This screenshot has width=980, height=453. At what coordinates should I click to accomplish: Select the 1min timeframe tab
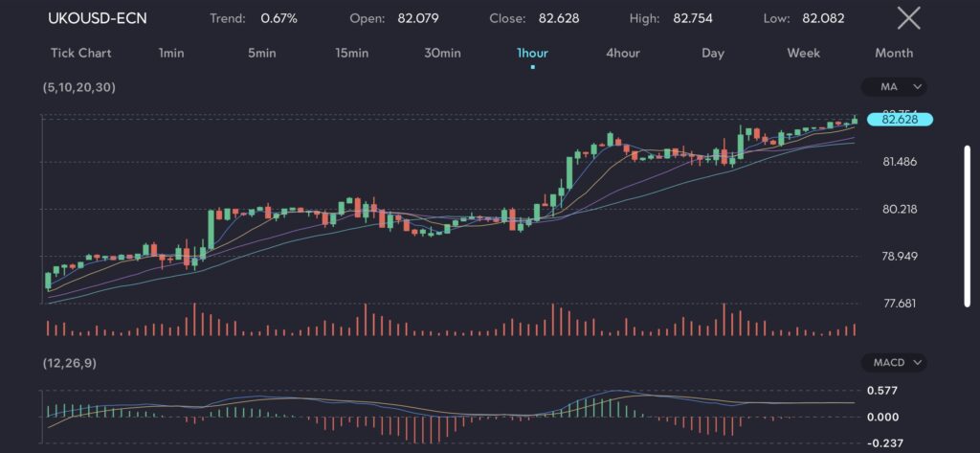(x=171, y=53)
